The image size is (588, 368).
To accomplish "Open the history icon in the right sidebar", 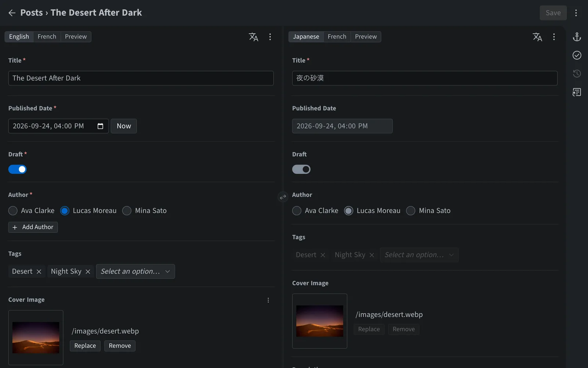I will click(x=577, y=74).
